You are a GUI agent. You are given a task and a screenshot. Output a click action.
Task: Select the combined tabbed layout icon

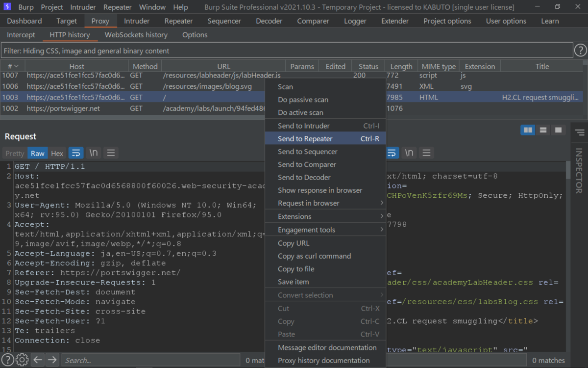pyautogui.click(x=558, y=130)
